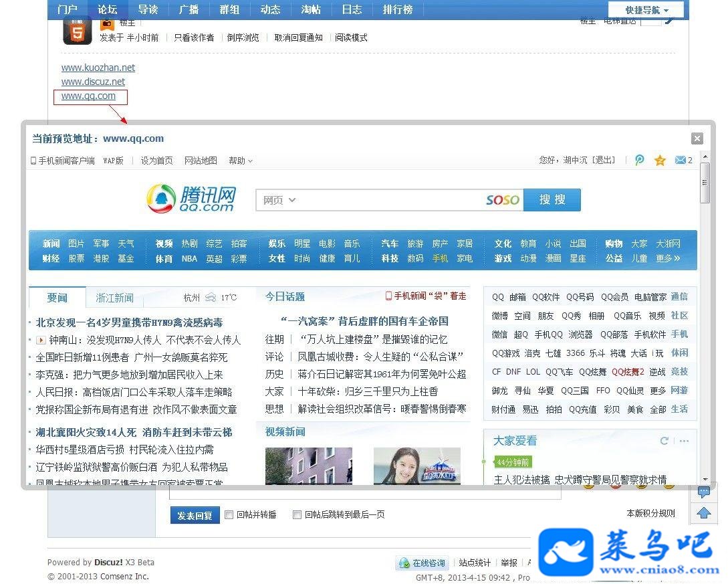
Task: Click the preview window scroll up arrow
Action: [x=705, y=157]
